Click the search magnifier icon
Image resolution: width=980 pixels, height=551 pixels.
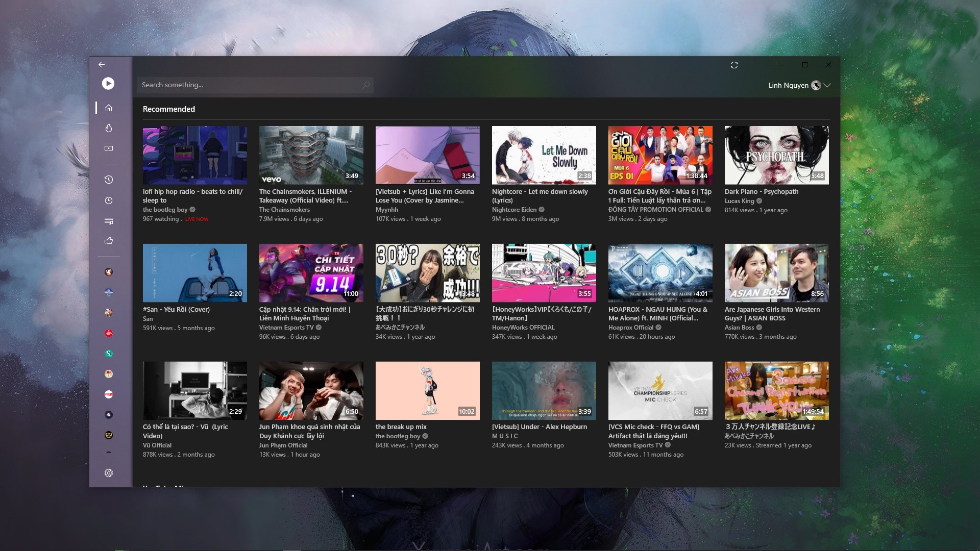point(366,85)
